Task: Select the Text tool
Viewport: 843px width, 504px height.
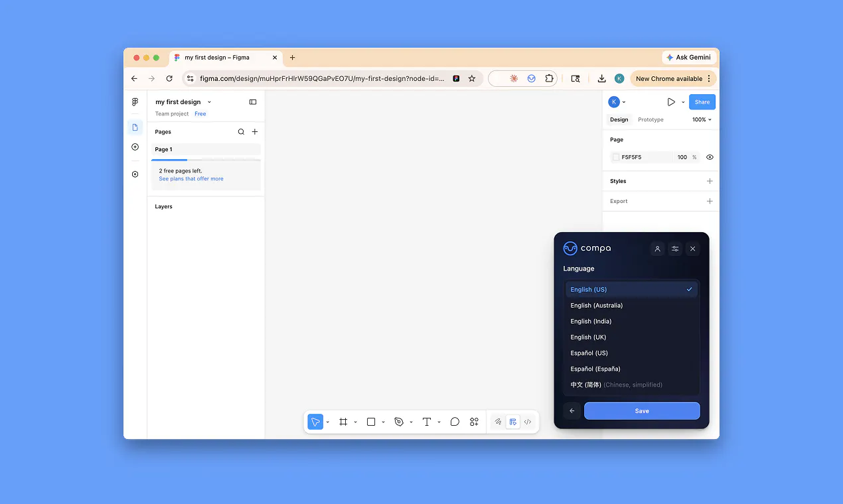Action: click(427, 422)
